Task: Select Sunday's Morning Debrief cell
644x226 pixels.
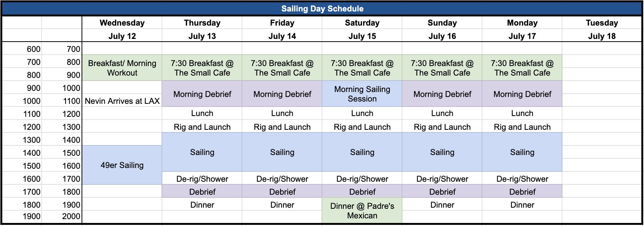Action: 442,94
